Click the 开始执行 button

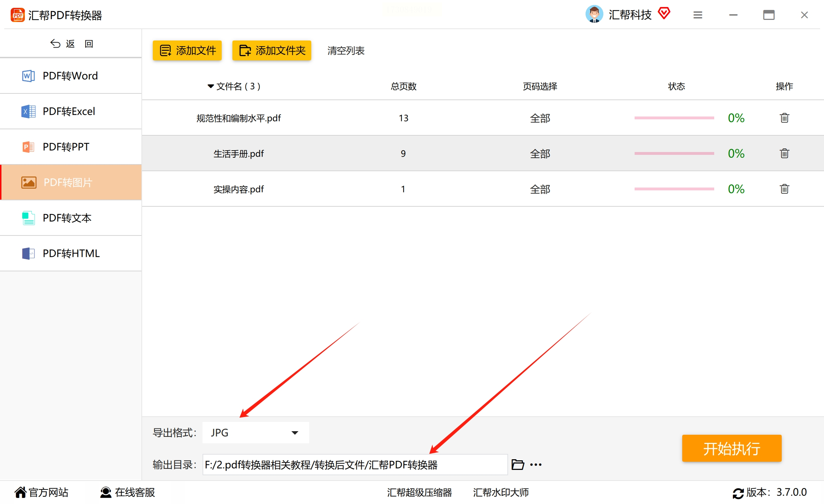[x=732, y=448]
